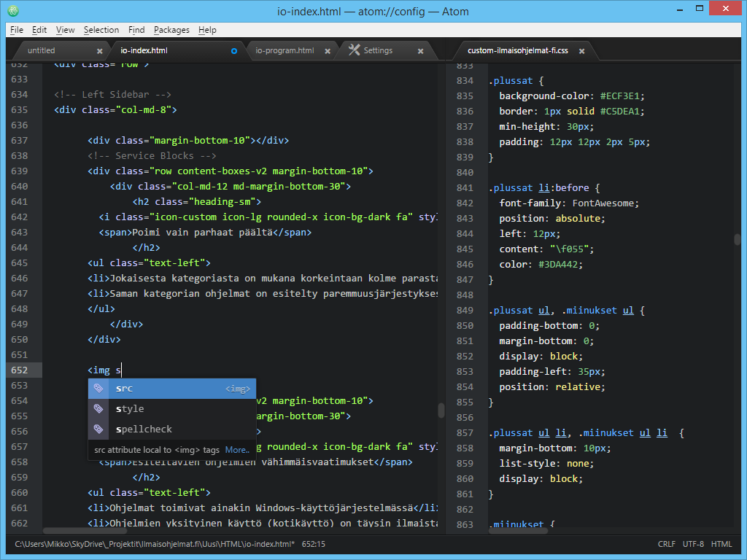747x560 pixels.
Task: Open the Selection menu
Action: tap(101, 29)
